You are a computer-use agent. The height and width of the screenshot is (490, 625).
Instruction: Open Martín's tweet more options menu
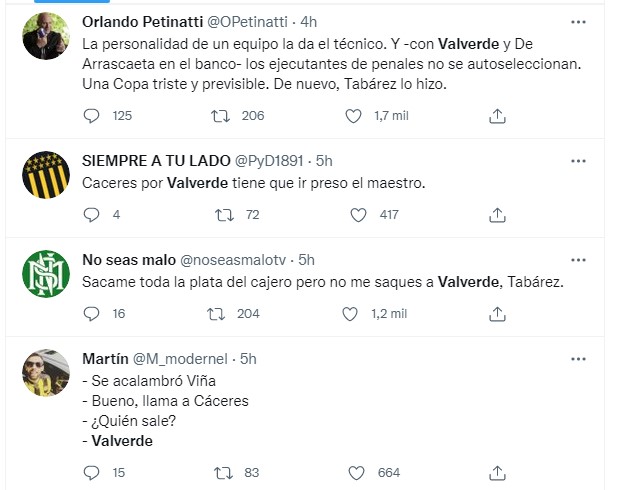pos(578,359)
